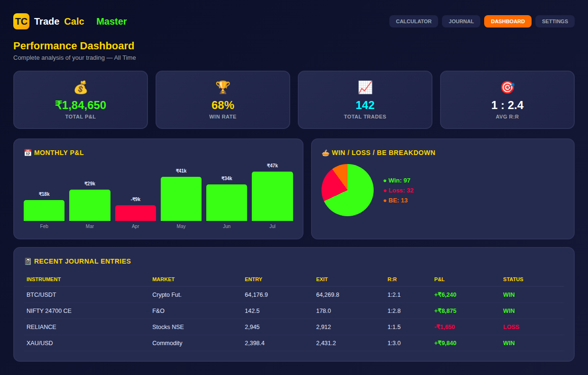
Task: Click the target icon on Avg R:R card
Action: 507,87
